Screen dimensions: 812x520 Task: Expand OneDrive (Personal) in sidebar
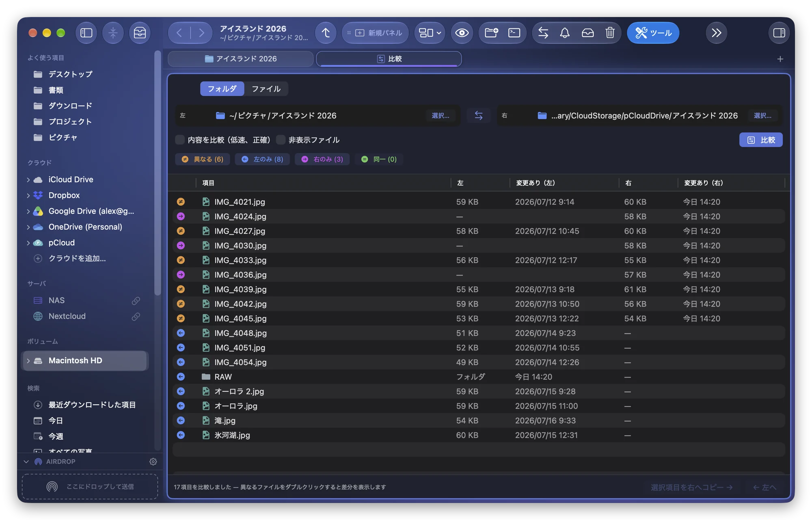(28, 227)
